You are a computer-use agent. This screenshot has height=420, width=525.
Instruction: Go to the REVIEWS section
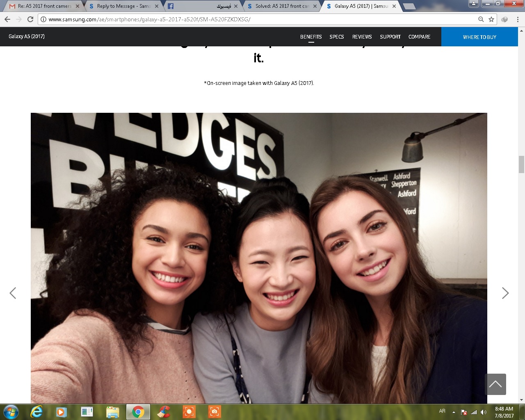(362, 37)
